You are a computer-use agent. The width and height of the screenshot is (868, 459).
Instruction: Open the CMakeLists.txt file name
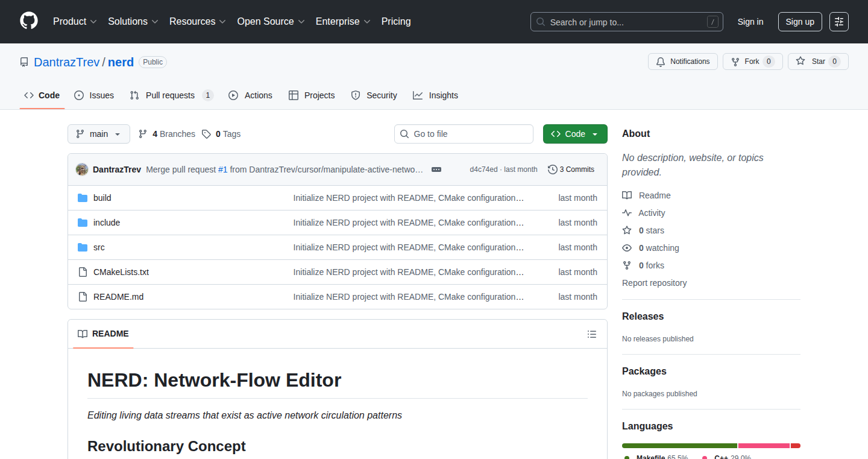coord(121,272)
